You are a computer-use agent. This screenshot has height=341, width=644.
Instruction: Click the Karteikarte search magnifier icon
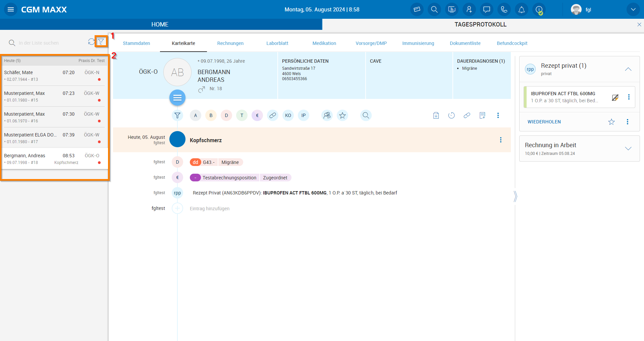click(x=366, y=115)
